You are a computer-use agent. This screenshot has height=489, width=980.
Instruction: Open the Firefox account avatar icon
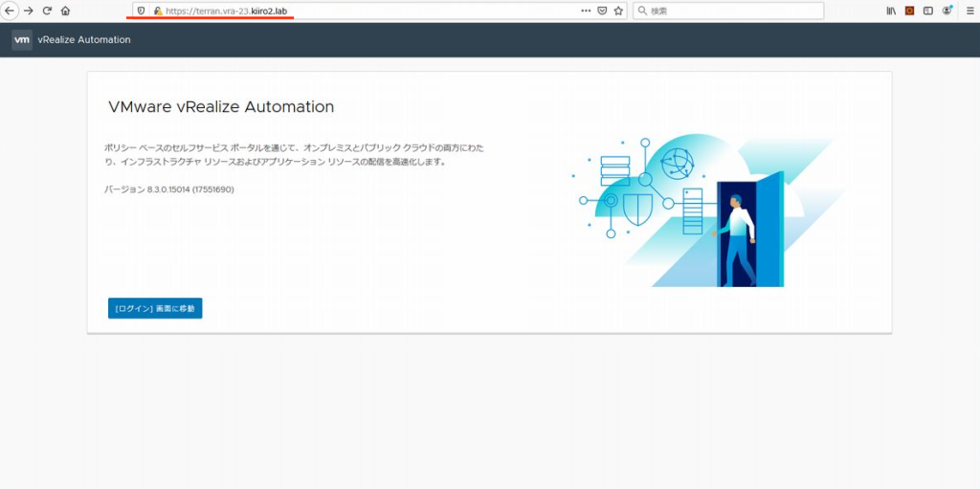pyautogui.click(x=947, y=11)
